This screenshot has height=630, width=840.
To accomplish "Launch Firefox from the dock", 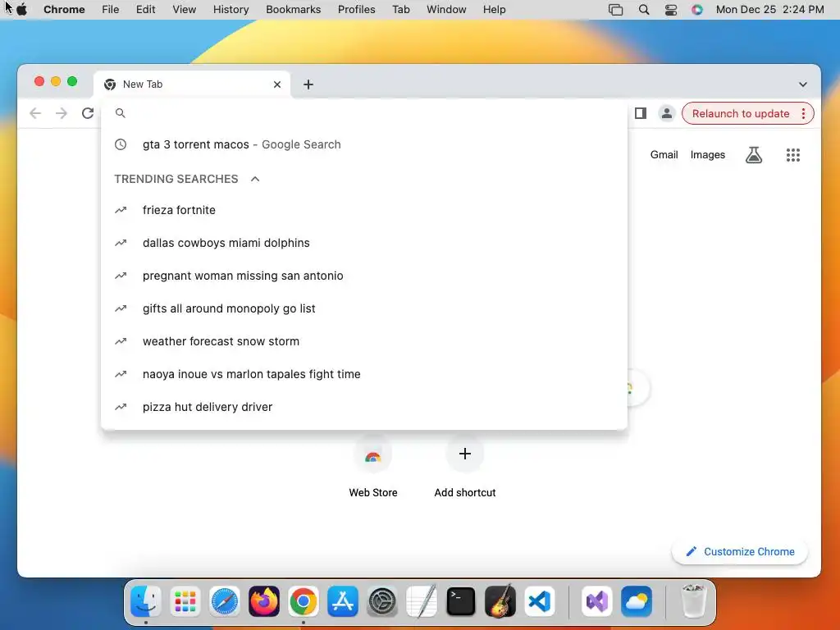I will 264,601.
